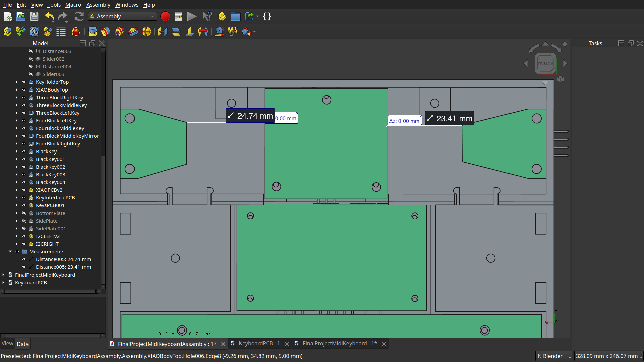This screenshot has width=644, height=362.
Task: Hide the 24.74 mm distance measurement
Action: (x=24, y=259)
